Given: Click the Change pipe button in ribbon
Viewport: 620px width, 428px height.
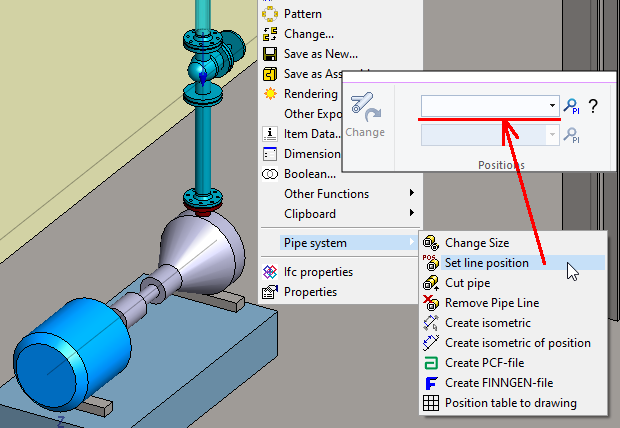Looking at the screenshot, I should tap(365, 115).
